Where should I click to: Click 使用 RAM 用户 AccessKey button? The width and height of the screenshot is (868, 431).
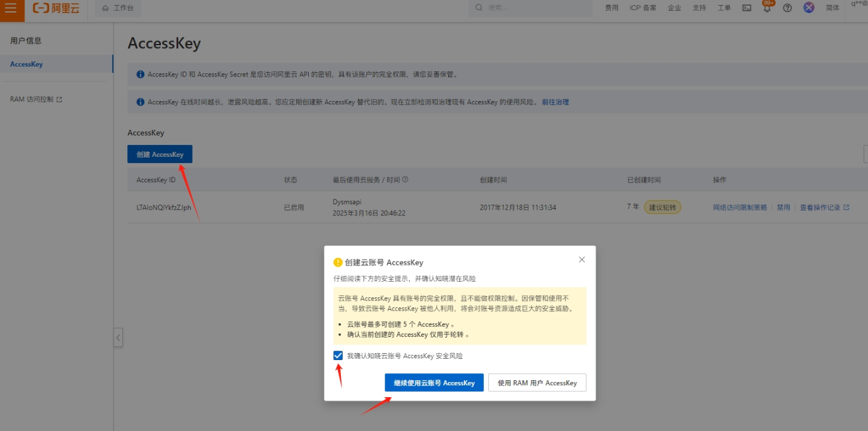tap(537, 383)
